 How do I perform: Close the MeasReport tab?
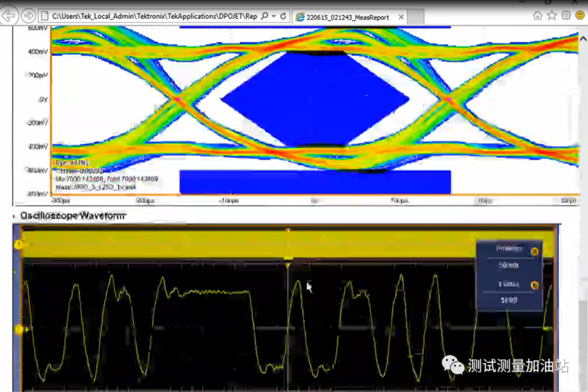pyautogui.click(x=401, y=17)
